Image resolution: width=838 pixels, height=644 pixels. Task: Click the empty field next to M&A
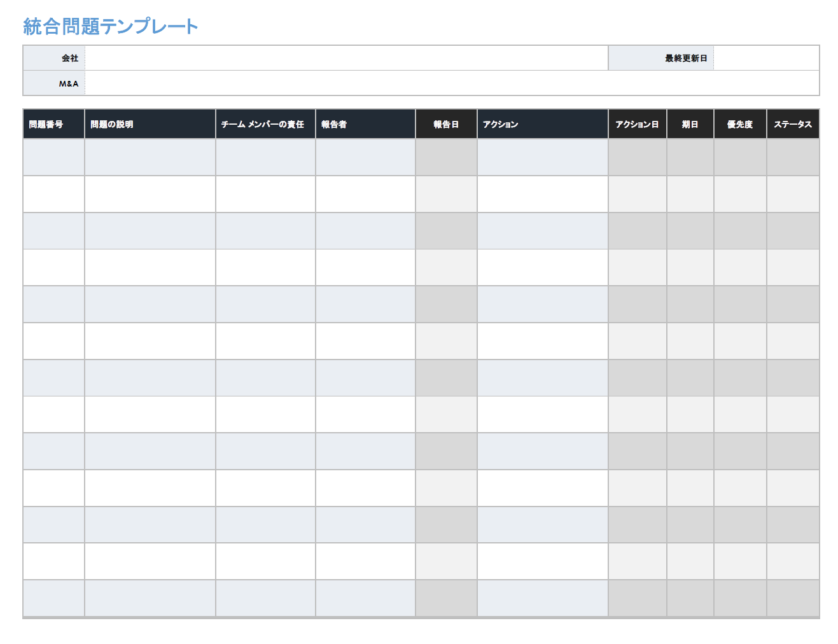click(452, 83)
